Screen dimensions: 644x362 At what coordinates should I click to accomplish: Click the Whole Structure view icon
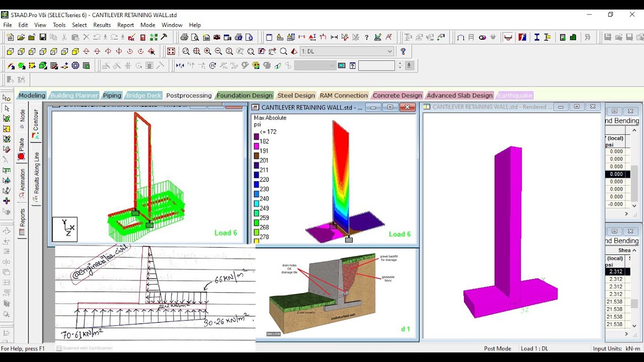(171, 51)
